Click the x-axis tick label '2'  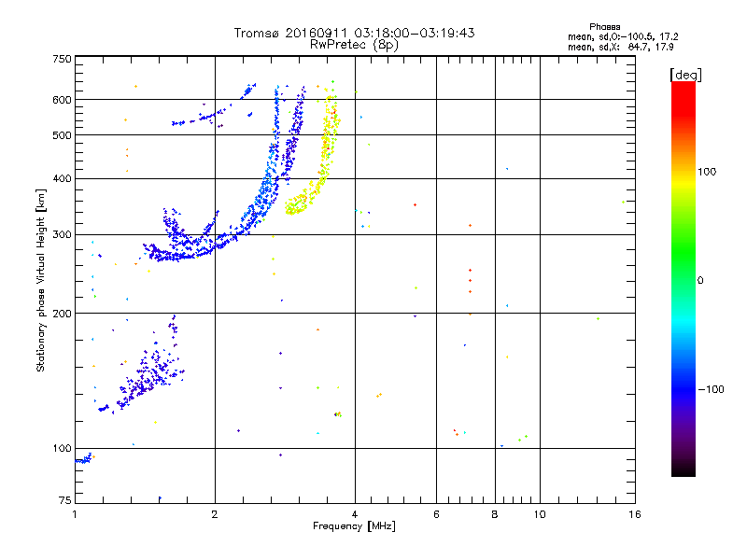click(x=215, y=514)
